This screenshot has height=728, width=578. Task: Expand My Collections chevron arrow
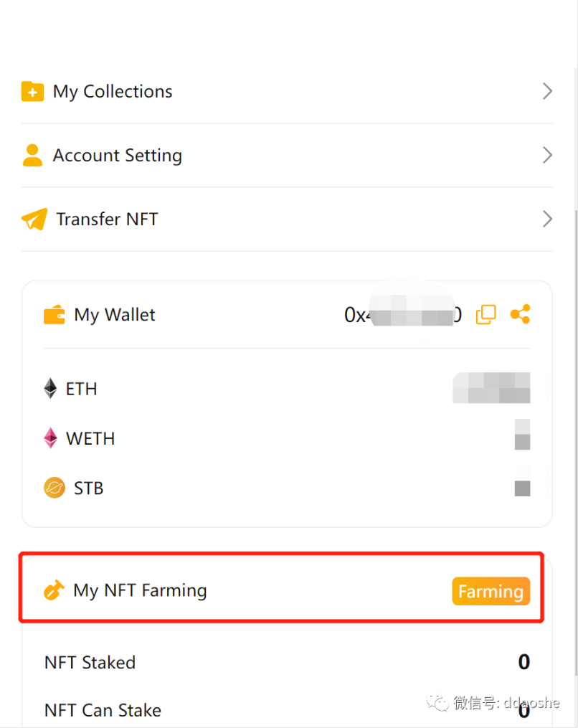(x=547, y=91)
